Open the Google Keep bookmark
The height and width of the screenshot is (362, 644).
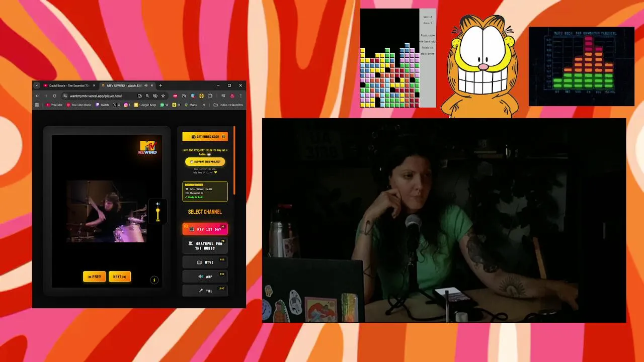tap(145, 105)
